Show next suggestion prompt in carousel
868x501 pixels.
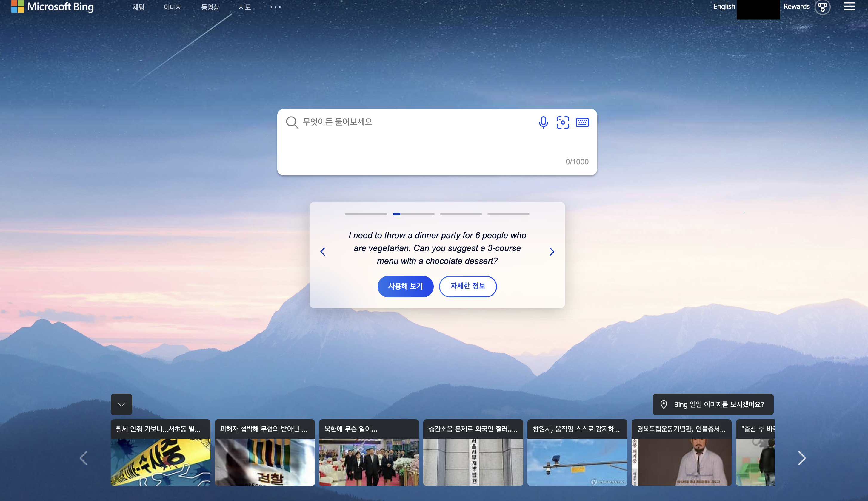552,251
